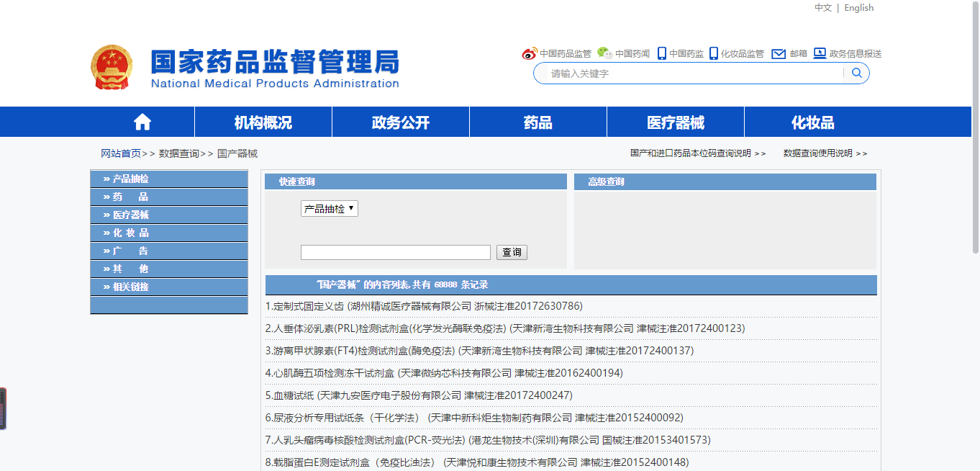Open 相关链接 in the left sidebar

(131, 286)
